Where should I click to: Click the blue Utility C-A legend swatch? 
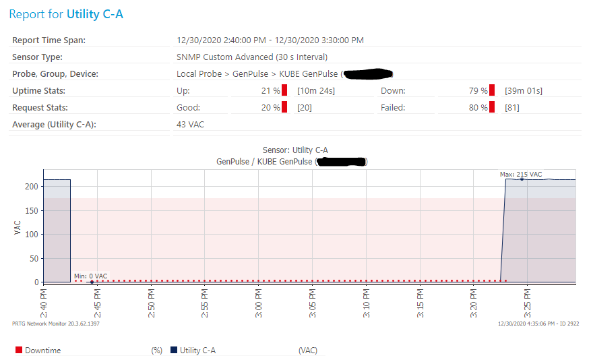click(x=174, y=351)
